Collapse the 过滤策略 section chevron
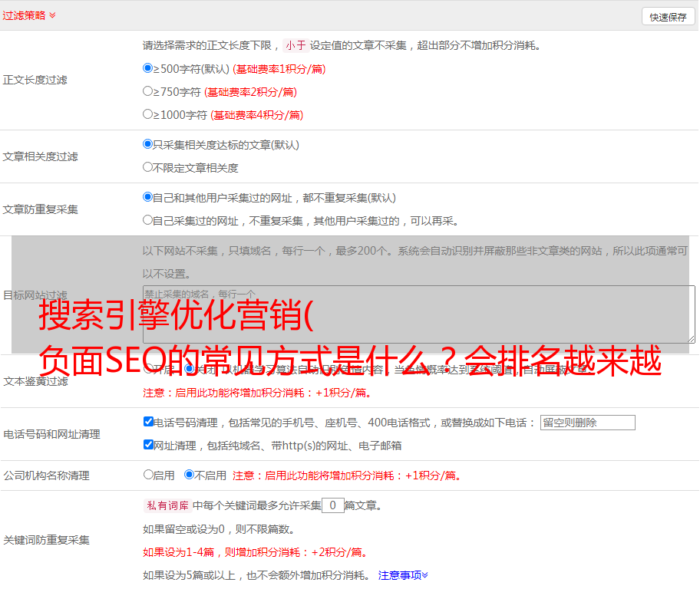The height and width of the screenshot is (589, 700). pos(52,15)
